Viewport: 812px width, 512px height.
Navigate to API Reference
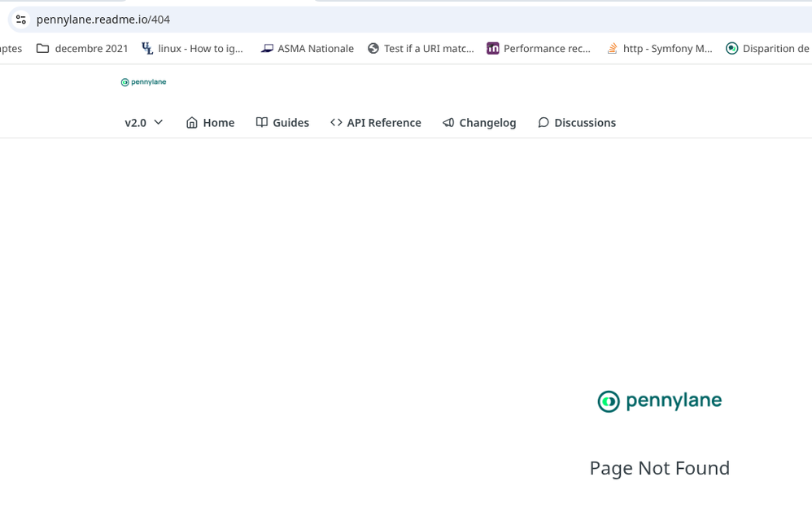376,123
